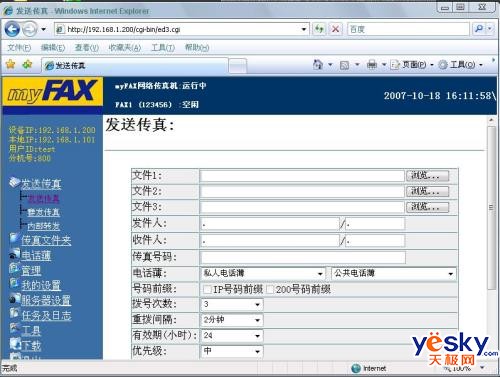The image size is (500, 377).
Task: Click the magnifier search icon
Action: tap(479, 29)
